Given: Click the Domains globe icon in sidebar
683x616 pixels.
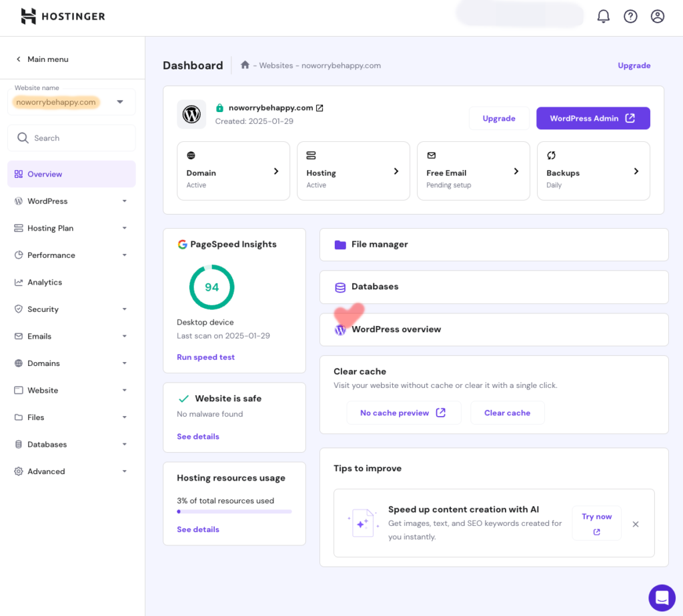Looking at the screenshot, I should 18,363.
